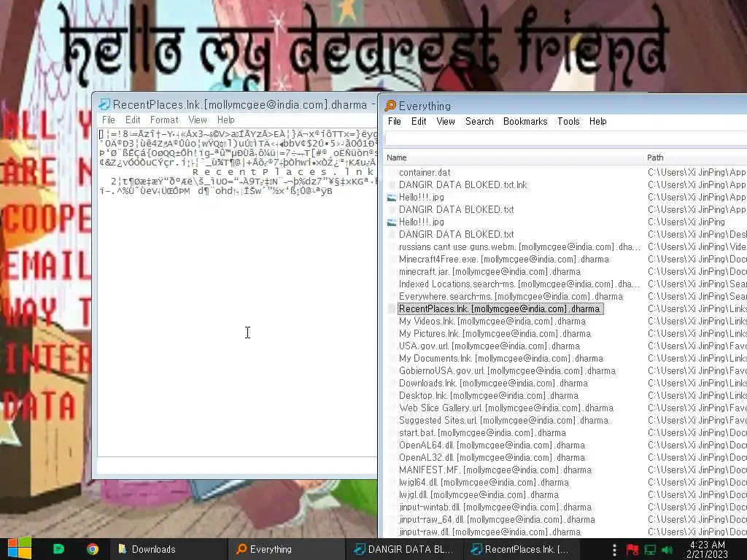The height and width of the screenshot is (560, 747).
Task: Select the highlighted RecentPlaces.lnk row
Action: [500, 308]
